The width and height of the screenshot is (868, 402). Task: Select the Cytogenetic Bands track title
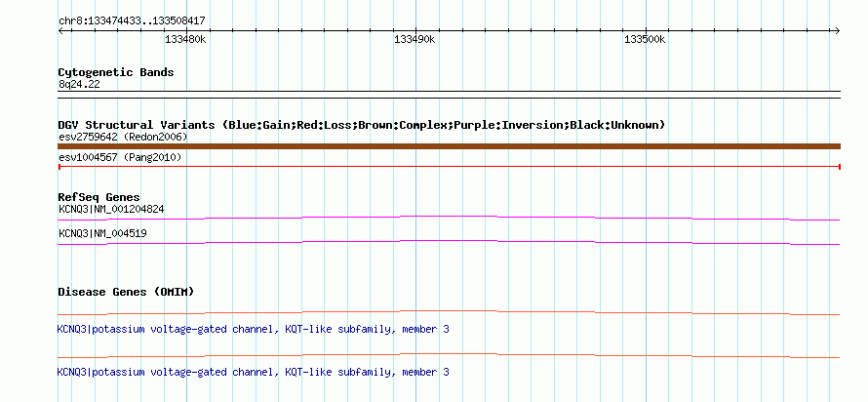(116, 72)
